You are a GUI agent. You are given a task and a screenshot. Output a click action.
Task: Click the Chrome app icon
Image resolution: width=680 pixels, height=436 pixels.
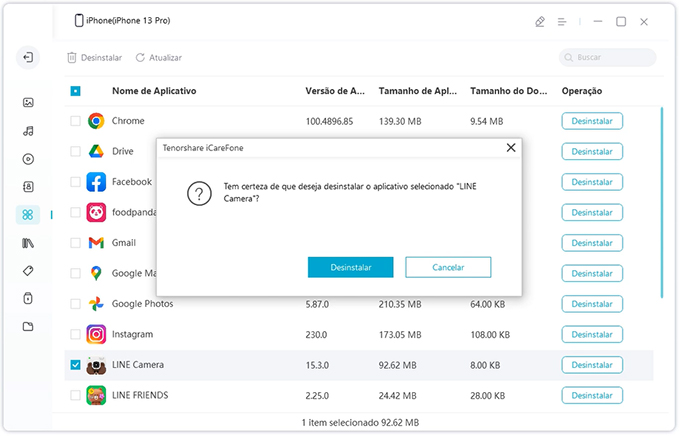click(x=96, y=121)
